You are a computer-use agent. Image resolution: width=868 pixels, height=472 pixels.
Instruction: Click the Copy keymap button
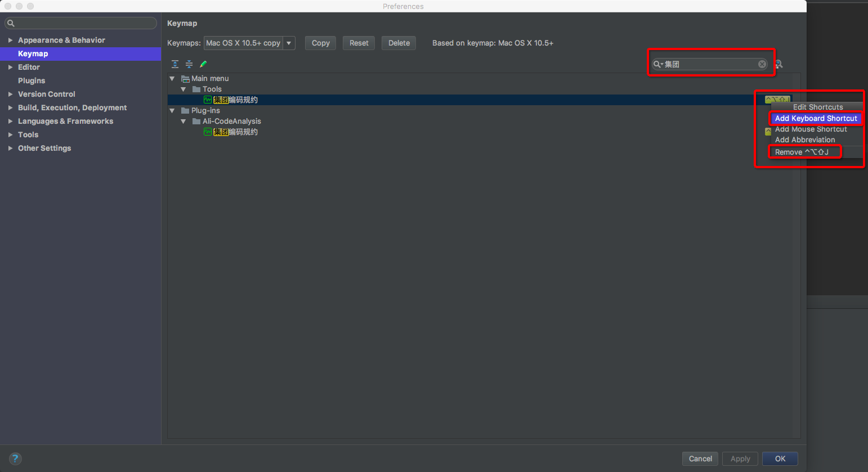point(320,43)
